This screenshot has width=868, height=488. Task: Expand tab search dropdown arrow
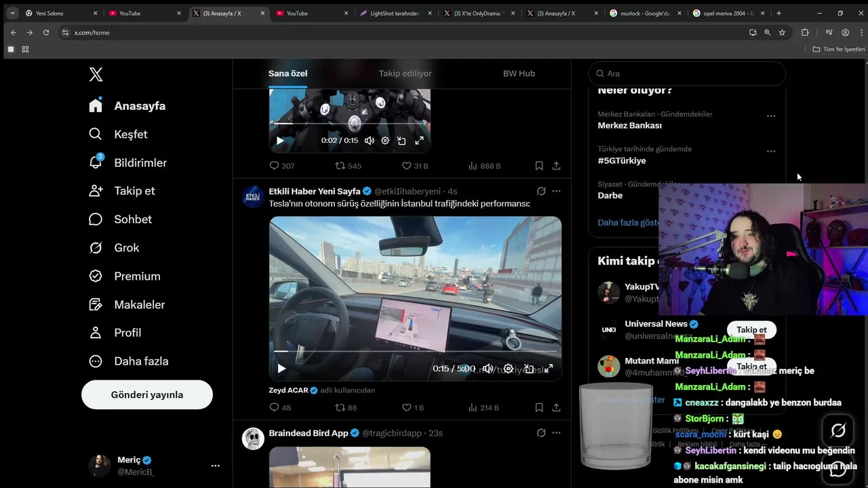pyautogui.click(x=12, y=13)
